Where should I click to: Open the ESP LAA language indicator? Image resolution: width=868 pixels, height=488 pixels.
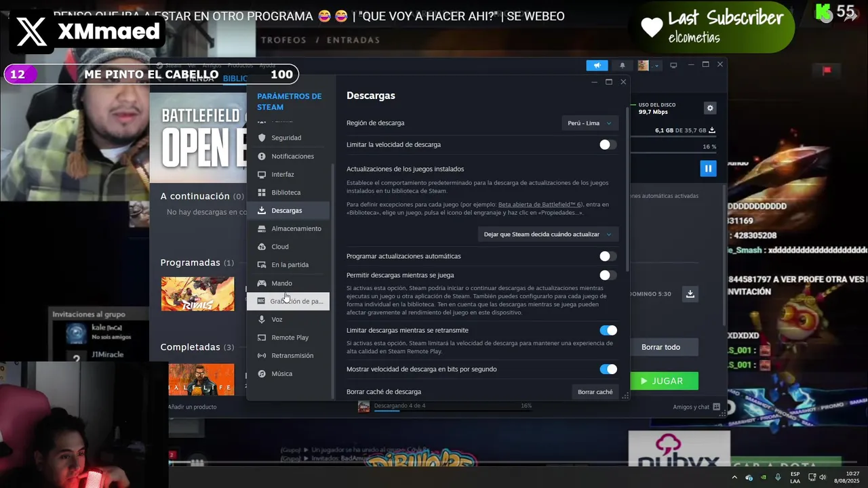point(795,477)
